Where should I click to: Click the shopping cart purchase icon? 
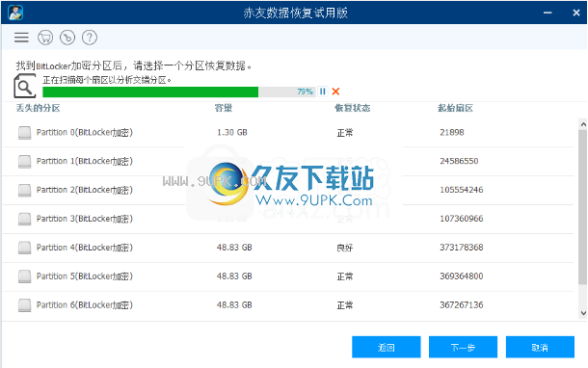(45, 38)
